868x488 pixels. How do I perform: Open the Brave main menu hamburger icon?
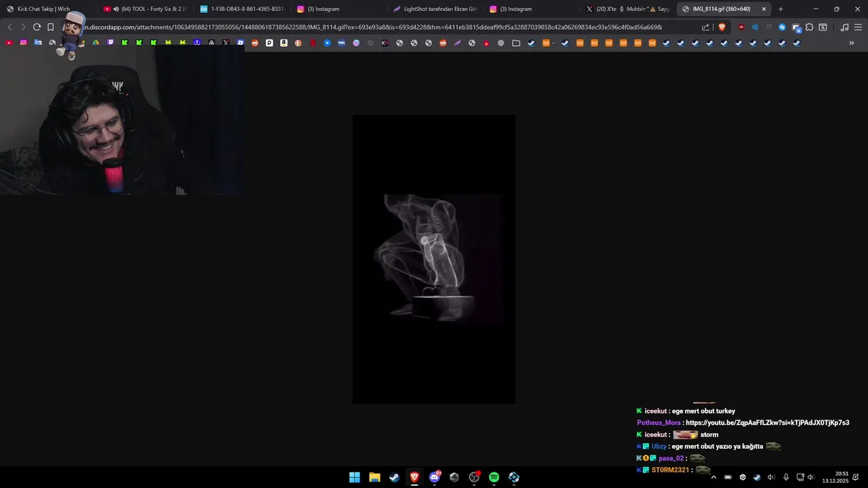(x=858, y=27)
